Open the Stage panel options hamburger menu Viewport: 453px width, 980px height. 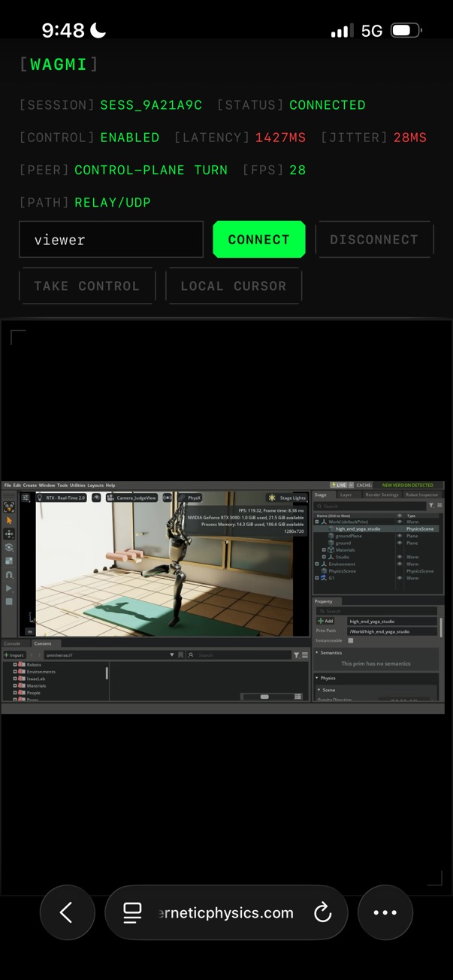click(439, 505)
